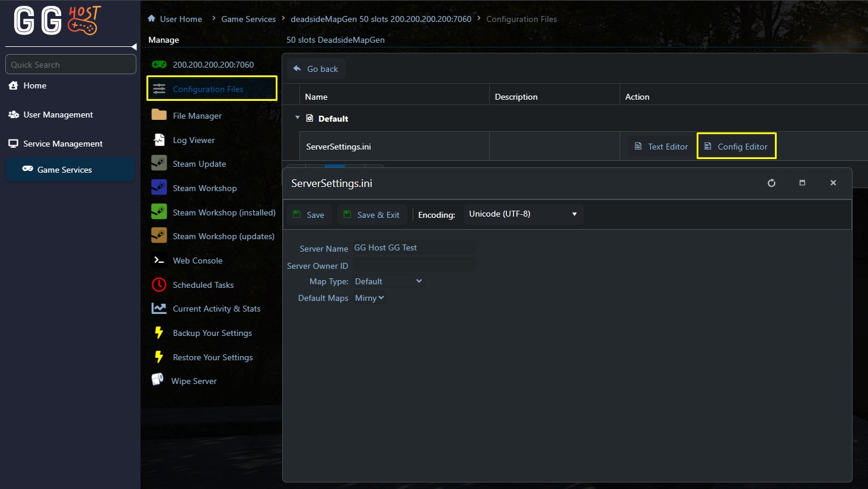
Task: Collapse the Default tree group
Action: (298, 118)
